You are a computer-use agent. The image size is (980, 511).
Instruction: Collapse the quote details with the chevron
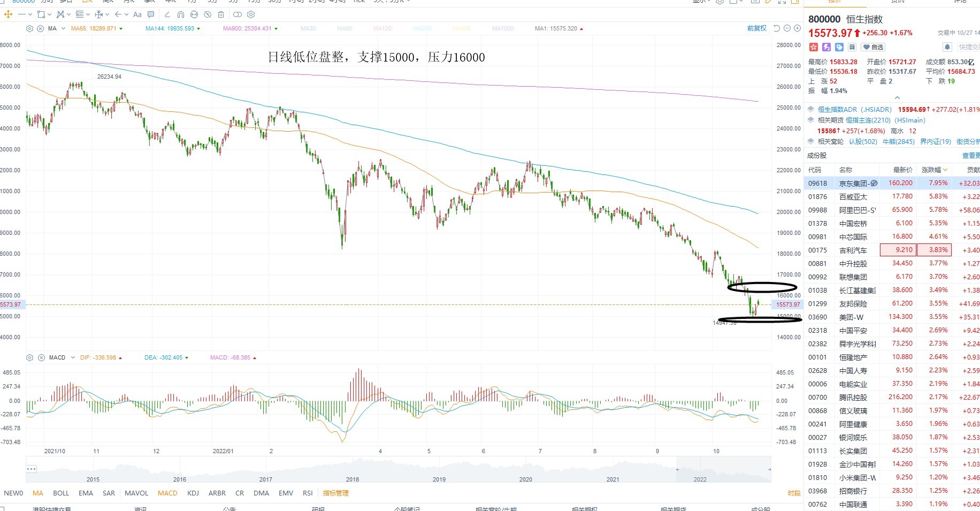coord(897,98)
